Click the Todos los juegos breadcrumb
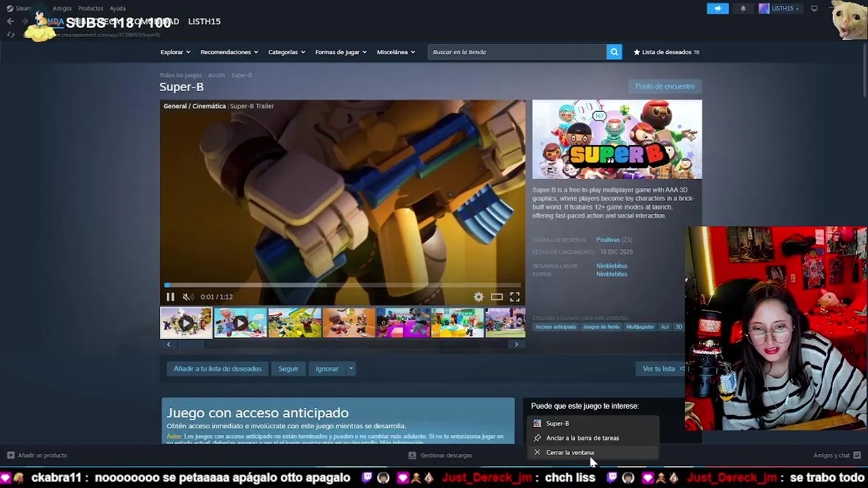868x488 pixels. (180, 75)
